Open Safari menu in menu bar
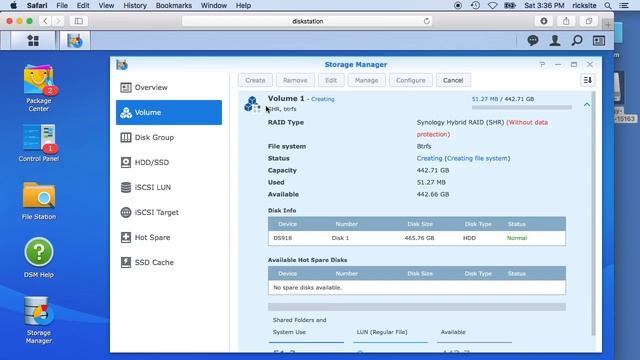 point(37,5)
